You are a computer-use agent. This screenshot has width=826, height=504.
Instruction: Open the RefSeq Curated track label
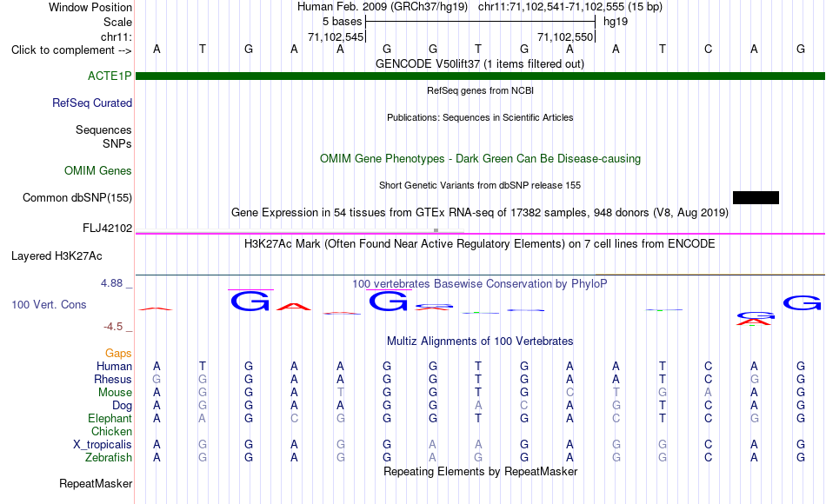(x=92, y=103)
